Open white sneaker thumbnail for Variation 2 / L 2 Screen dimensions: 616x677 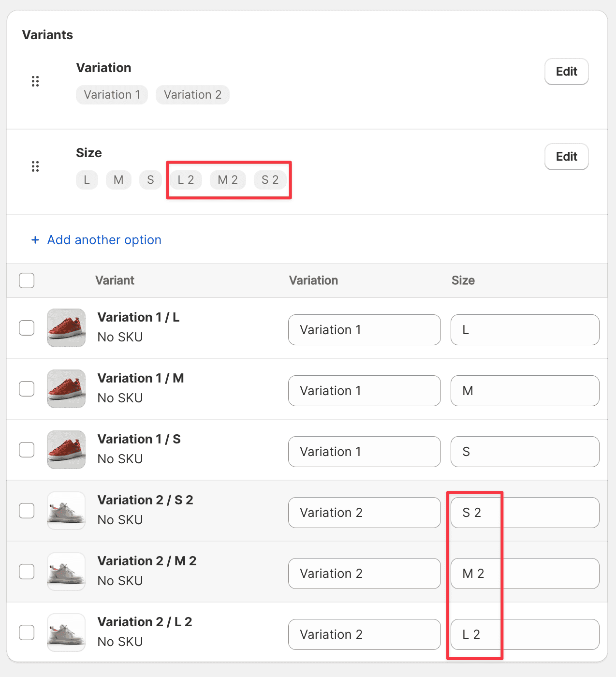(66, 633)
